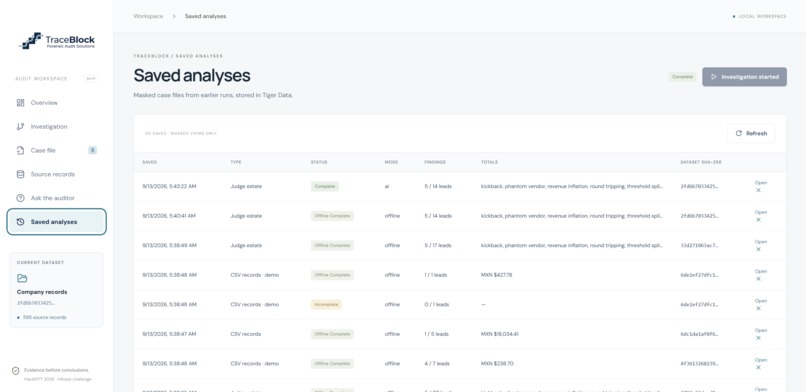Open the Incomplete CSV records demo analysis

[761, 301]
